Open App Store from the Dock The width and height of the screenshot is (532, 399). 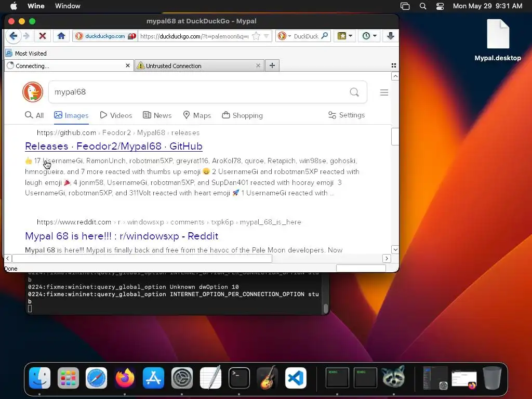click(x=153, y=378)
